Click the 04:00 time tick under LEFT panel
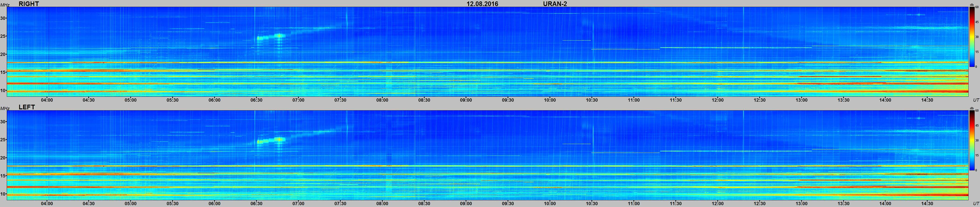The height and width of the screenshot is (207, 980). click(47, 204)
